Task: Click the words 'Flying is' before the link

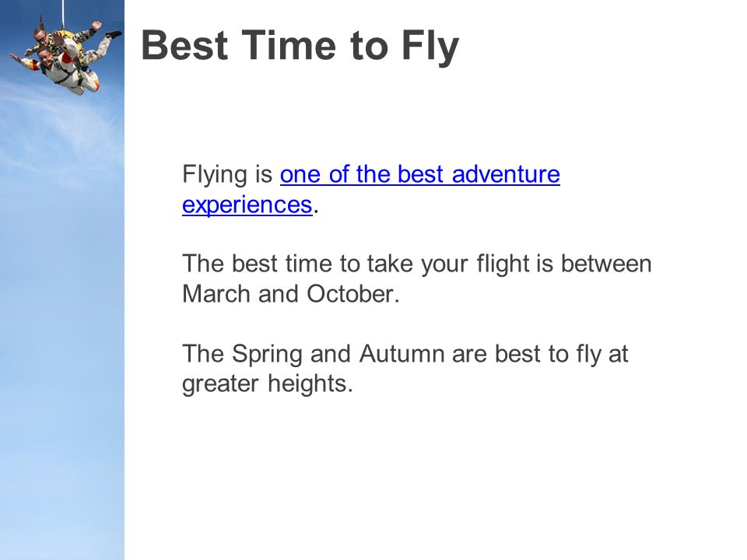Action: pos(227,174)
